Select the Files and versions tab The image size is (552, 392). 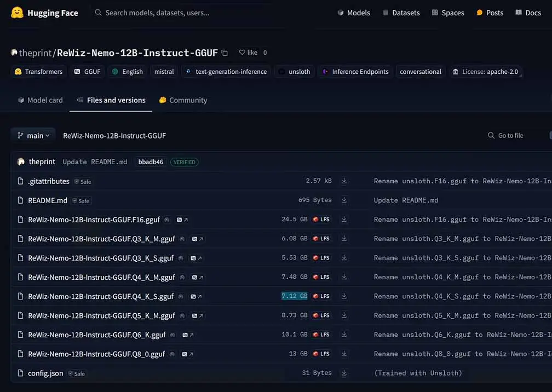point(111,100)
